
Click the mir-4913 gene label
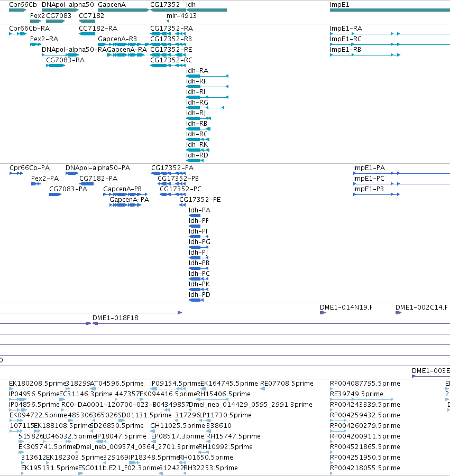[x=182, y=16]
